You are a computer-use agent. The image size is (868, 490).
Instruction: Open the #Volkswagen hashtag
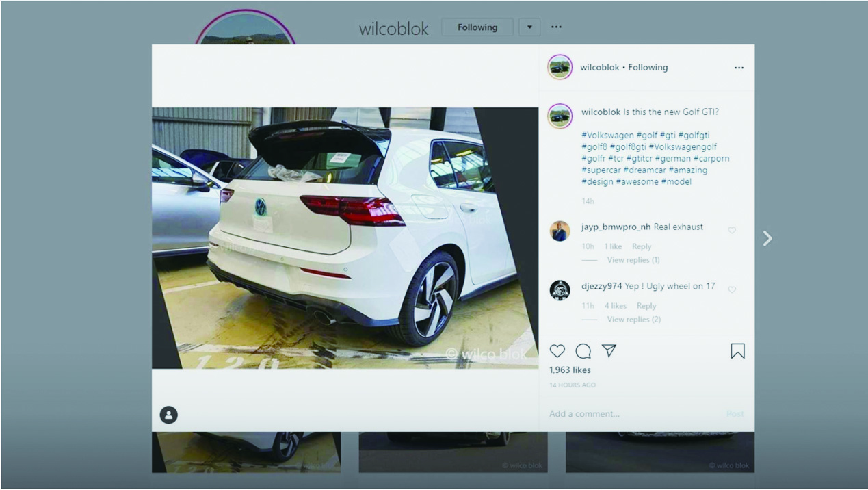[x=607, y=136]
